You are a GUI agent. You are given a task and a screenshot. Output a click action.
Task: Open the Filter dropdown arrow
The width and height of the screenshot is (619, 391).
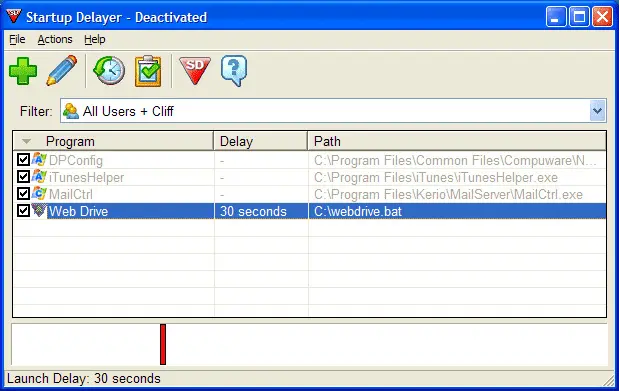[x=598, y=111]
